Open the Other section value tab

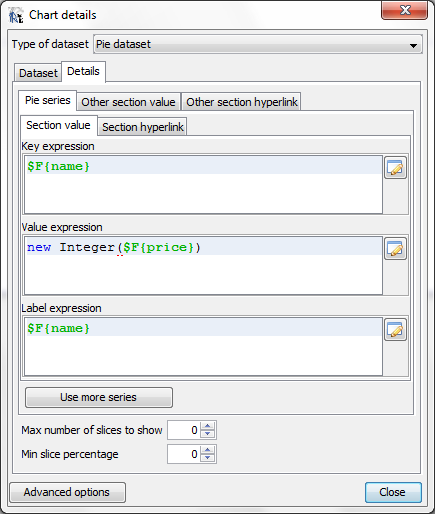coord(128,102)
